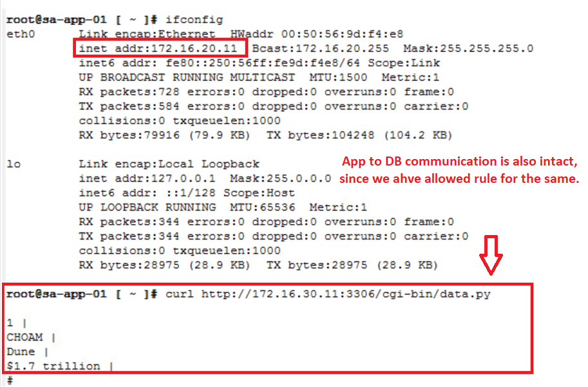Click the lo loopback interface name
Screen dimensions: 588x387
pos(14,164)
